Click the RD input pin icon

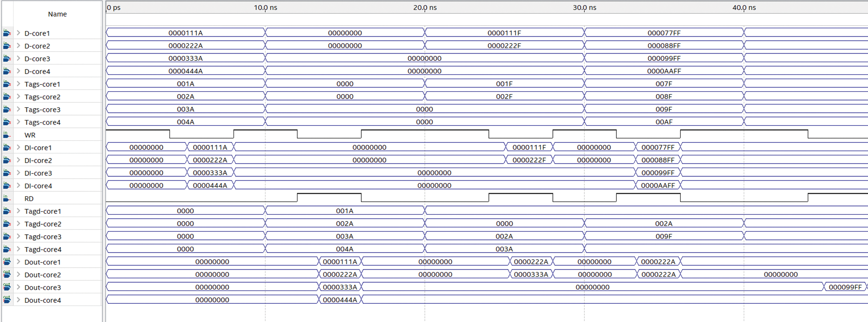pyautogui.click(x=7, y=198)
